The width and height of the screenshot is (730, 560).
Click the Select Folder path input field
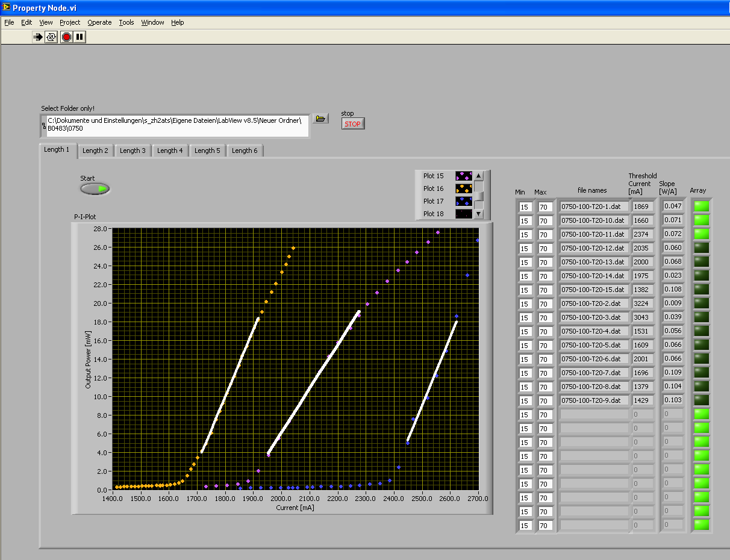click(178, 125)
